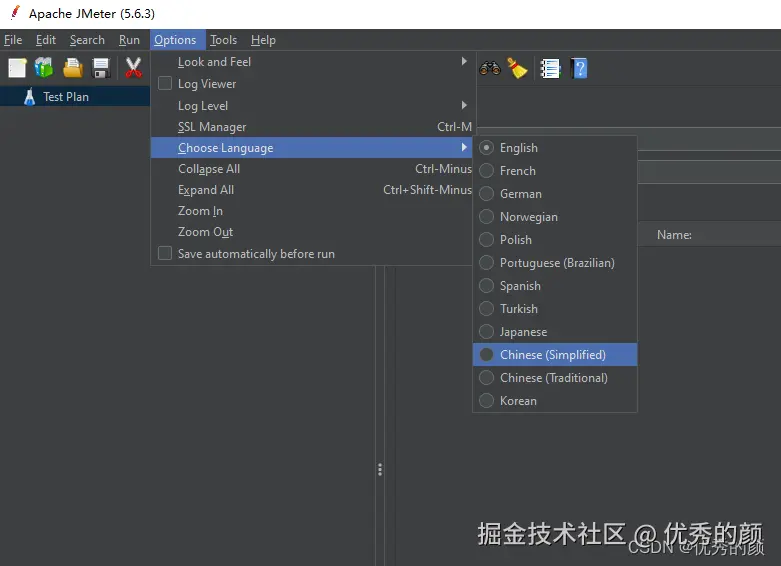Expand the Look and Feel submenu

(x=312, y=62)
